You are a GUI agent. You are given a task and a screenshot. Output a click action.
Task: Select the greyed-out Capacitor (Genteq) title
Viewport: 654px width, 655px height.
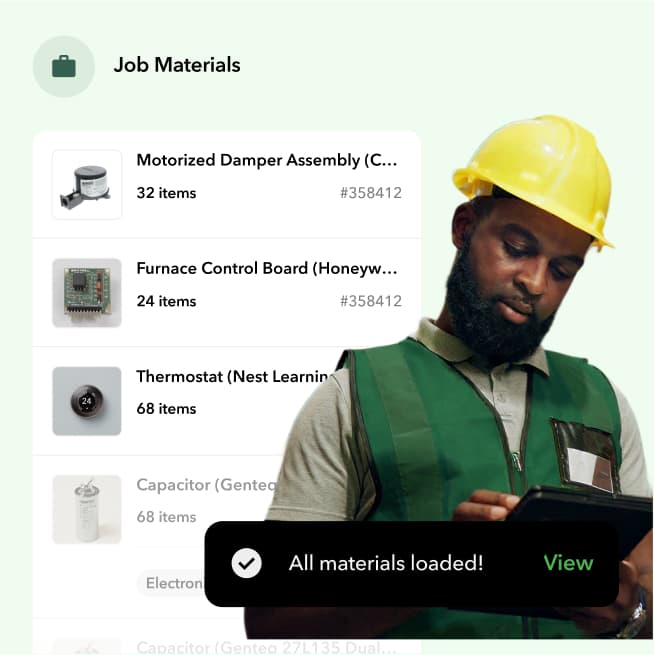[206, 485]
